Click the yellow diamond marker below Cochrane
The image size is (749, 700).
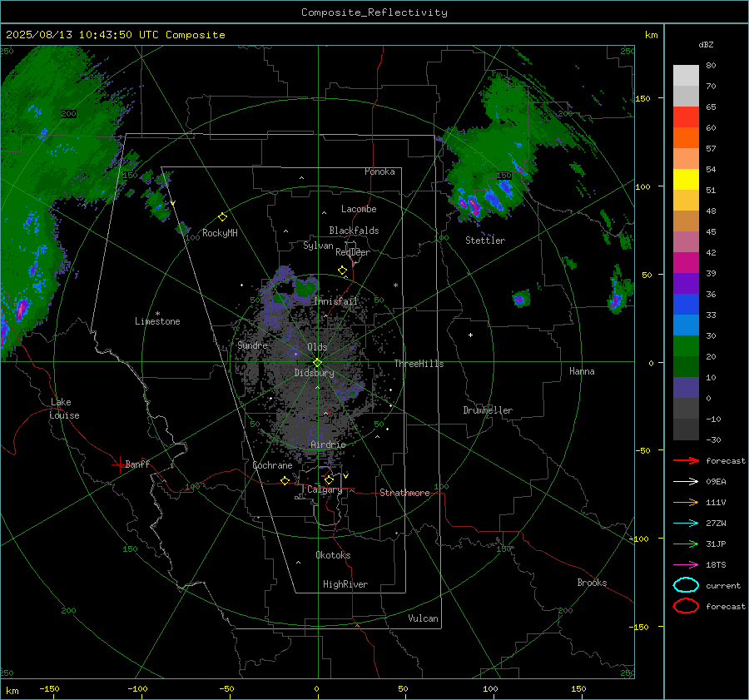[285, 480]
